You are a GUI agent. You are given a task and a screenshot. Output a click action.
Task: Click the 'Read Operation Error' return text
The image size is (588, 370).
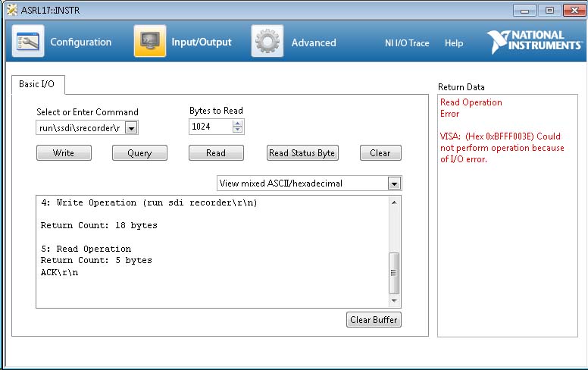pyautogui.click(x=471, y=108)
